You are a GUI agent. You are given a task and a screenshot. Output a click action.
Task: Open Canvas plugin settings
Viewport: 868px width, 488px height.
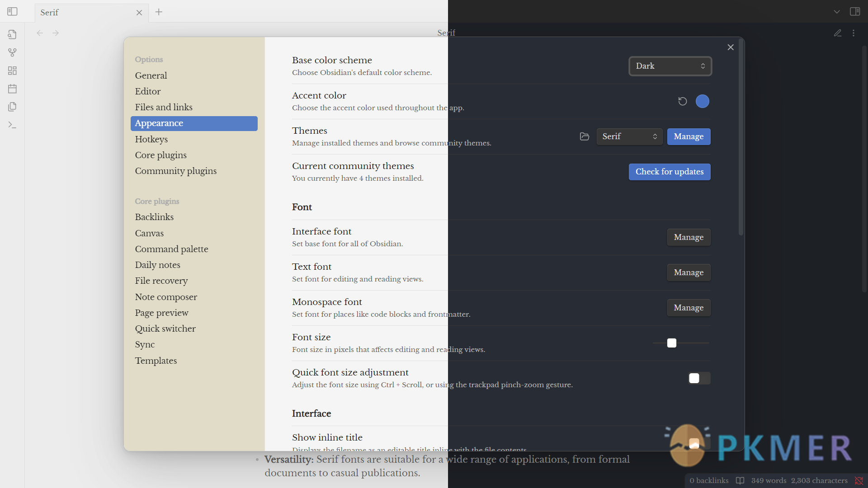point(194,233)
